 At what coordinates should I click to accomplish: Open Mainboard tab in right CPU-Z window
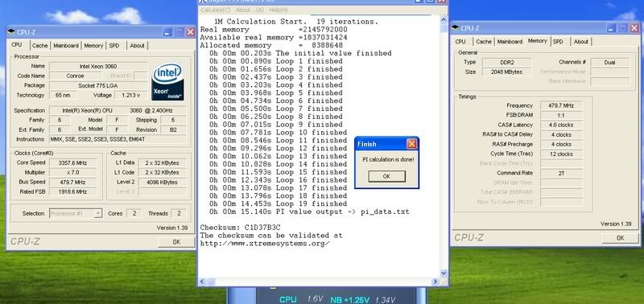pyautogui.click(x=510, y=42)
